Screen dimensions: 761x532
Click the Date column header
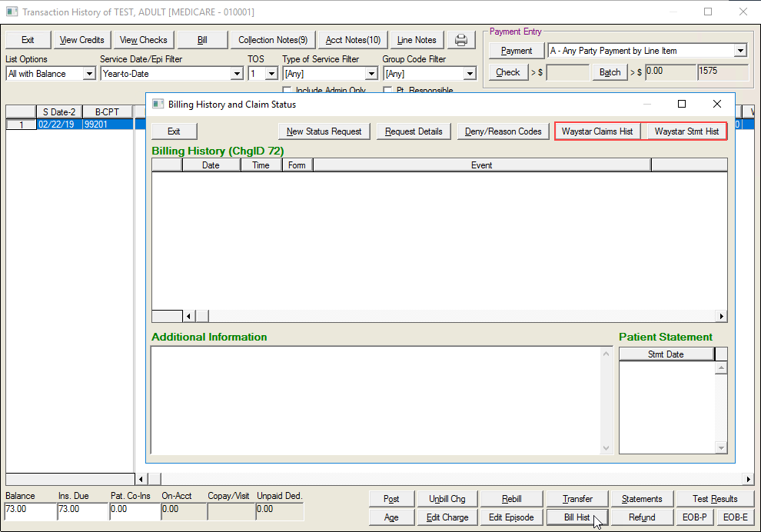coord(211,165)
